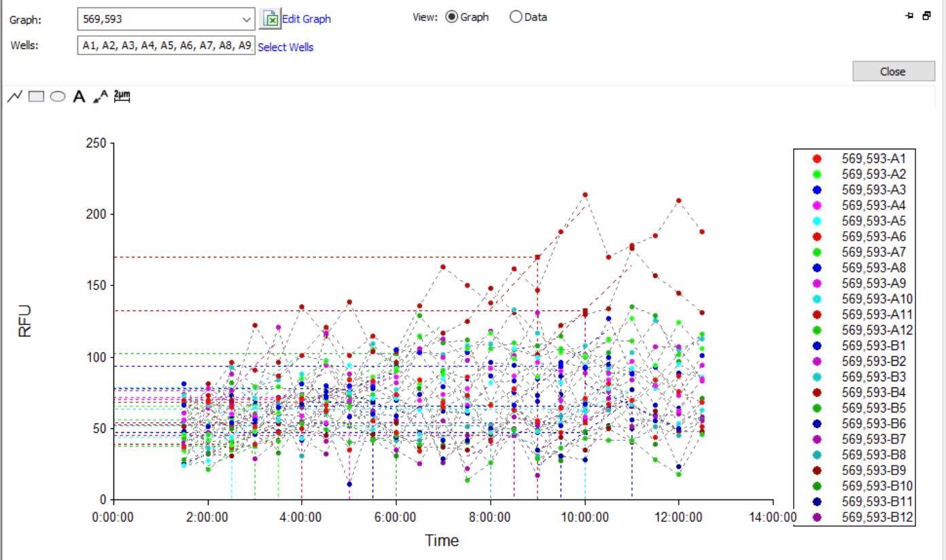Open the Edit Graph link
946x560 pixels.
click(306, 19)
